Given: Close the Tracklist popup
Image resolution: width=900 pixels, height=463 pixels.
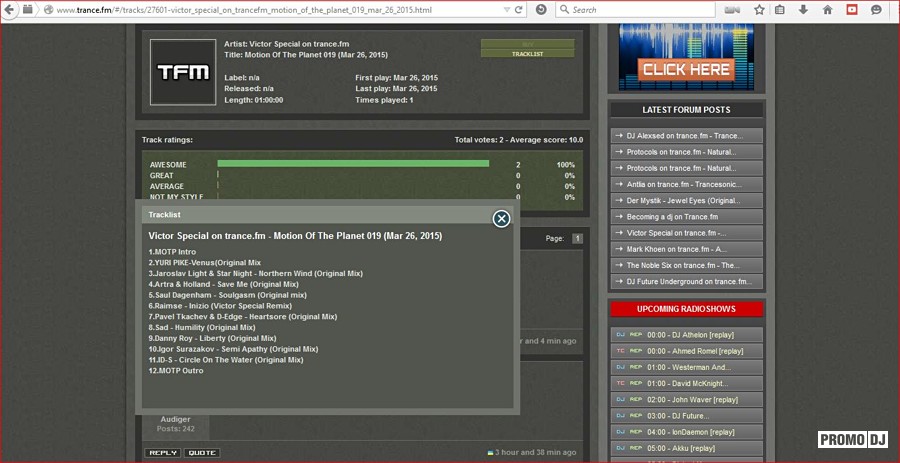Looking at the screenshot, I should point(502,218).
